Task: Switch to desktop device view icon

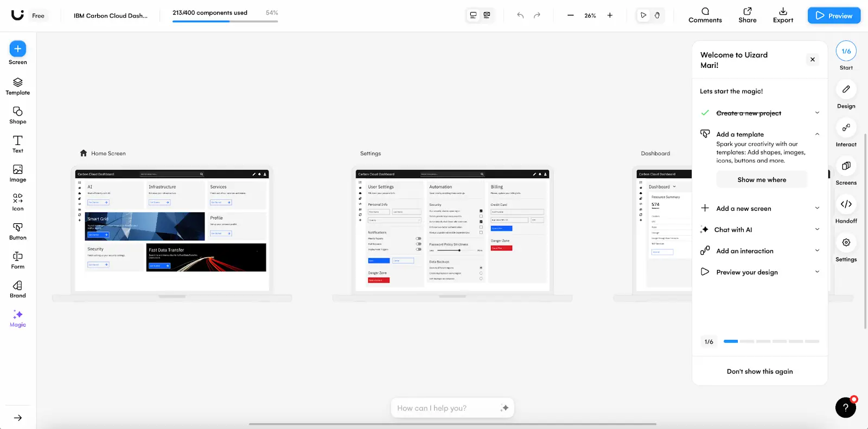Action: (x=473, y=15)
